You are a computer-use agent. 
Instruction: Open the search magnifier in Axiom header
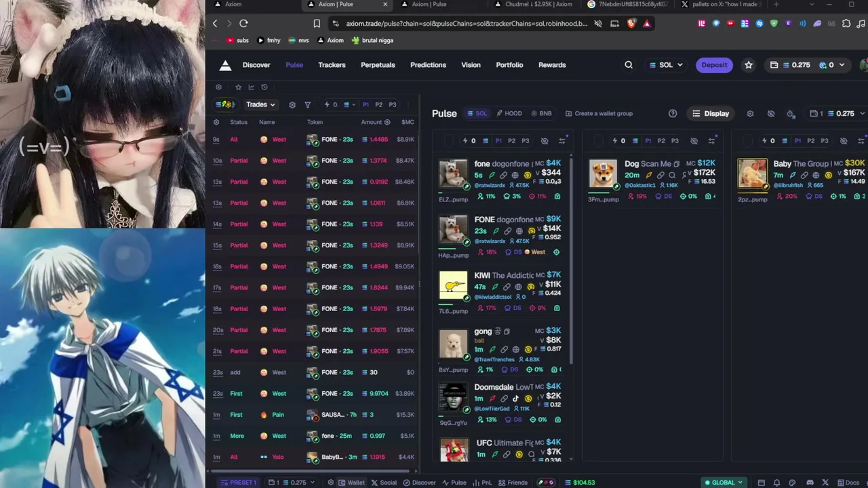tap(629, 65)
